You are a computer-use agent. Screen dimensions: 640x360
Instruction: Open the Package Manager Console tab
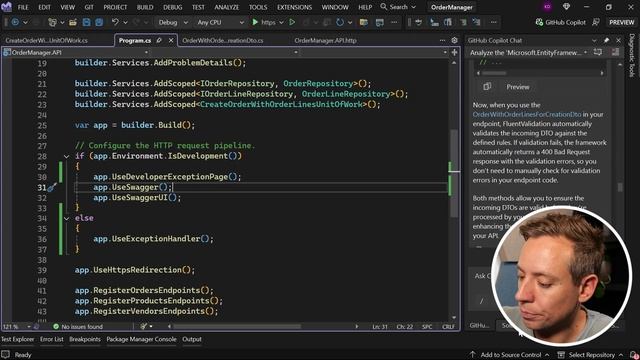pos(141,339)
